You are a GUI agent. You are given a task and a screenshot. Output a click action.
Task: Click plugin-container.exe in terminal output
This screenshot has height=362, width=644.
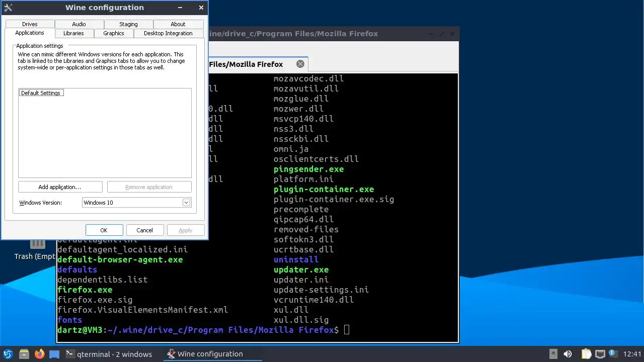(324, 189)
